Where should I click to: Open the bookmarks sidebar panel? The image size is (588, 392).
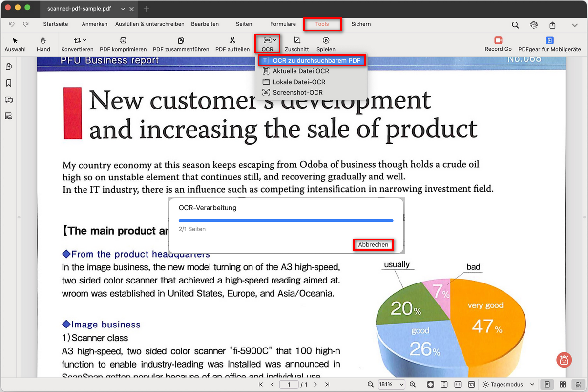[x=9, y=83]
